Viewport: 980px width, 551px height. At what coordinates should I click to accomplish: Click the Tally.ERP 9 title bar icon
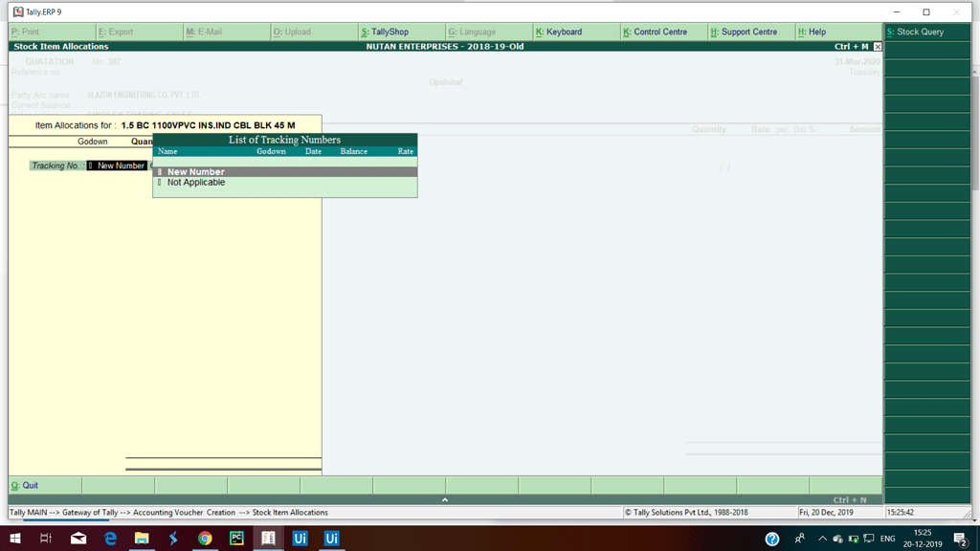(x=18, y=11)
